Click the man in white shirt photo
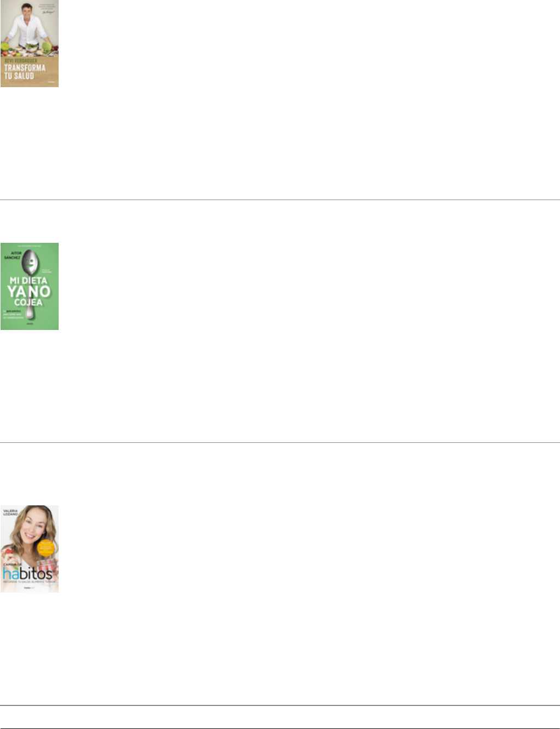The width and height of the screenshot is (560, 729). point(28,25)
